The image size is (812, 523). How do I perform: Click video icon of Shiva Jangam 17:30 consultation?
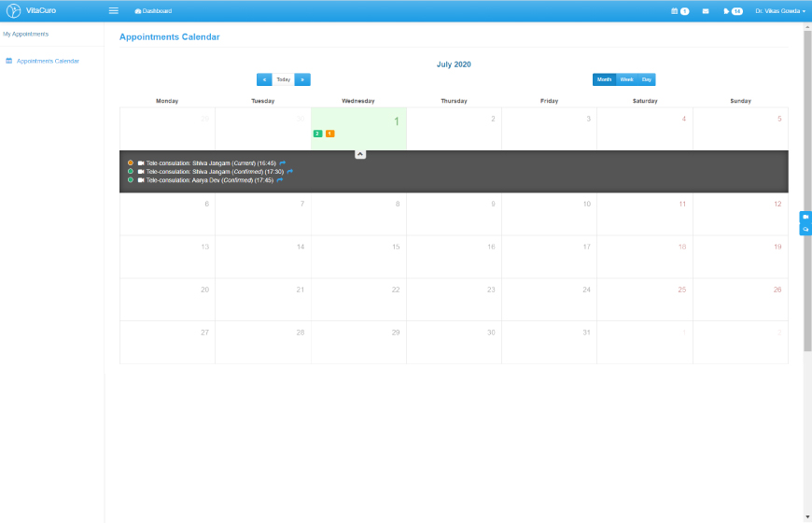pyautogui.click(x=141, y=172)
